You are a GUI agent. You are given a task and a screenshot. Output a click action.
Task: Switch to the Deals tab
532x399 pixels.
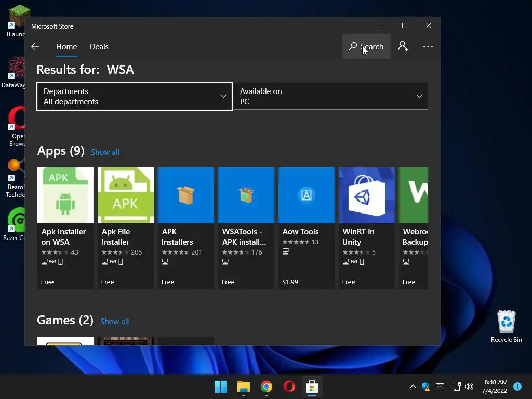pos(99,46)
